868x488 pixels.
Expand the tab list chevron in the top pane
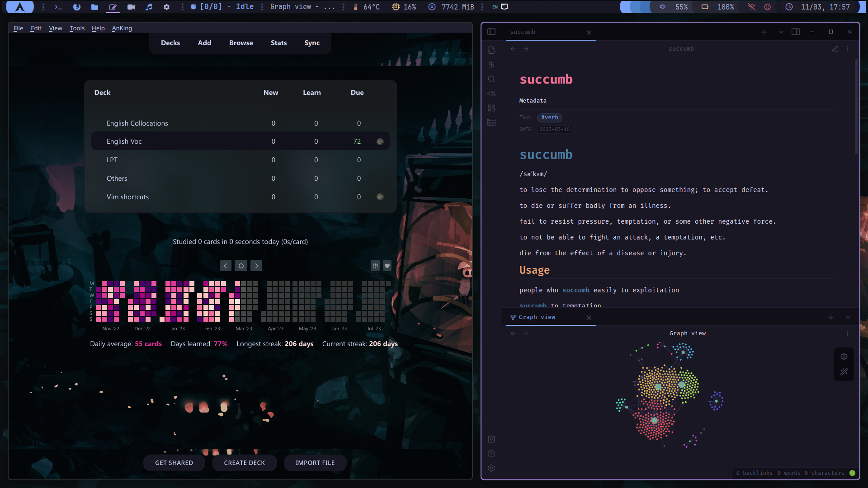(781, 32)
